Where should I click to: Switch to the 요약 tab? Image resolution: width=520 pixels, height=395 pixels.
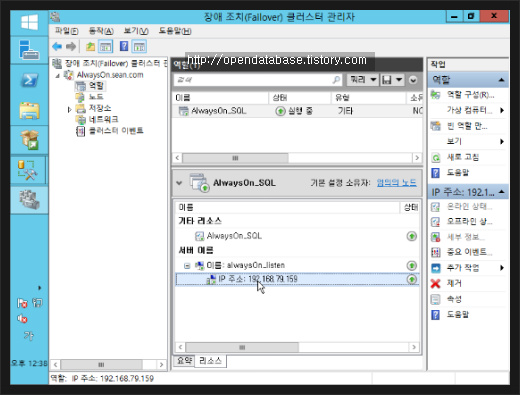[184, 360]
